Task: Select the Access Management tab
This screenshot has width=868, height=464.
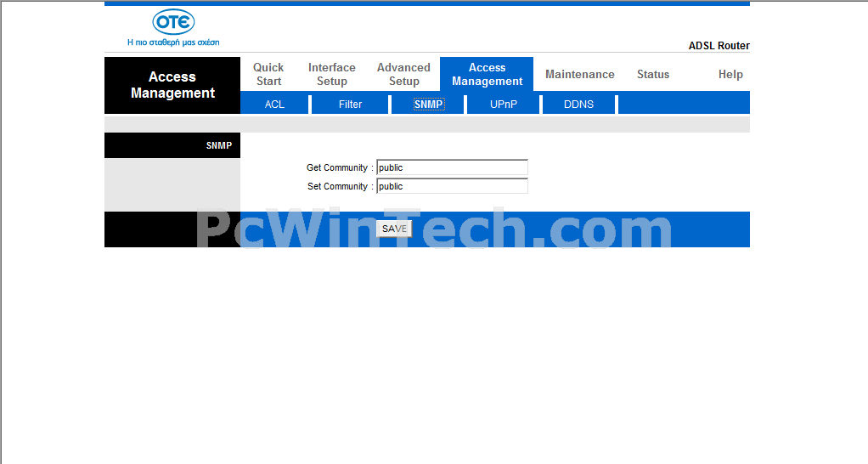Action: (x=487, y=74)
